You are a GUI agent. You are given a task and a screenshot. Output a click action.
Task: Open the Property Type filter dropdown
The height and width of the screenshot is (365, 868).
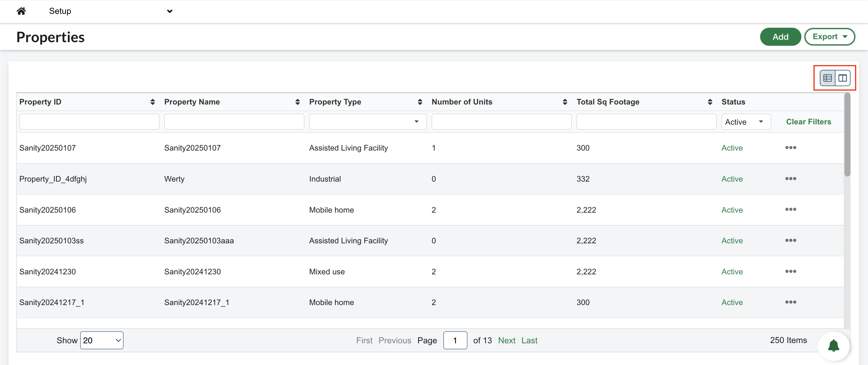(368, 122)
